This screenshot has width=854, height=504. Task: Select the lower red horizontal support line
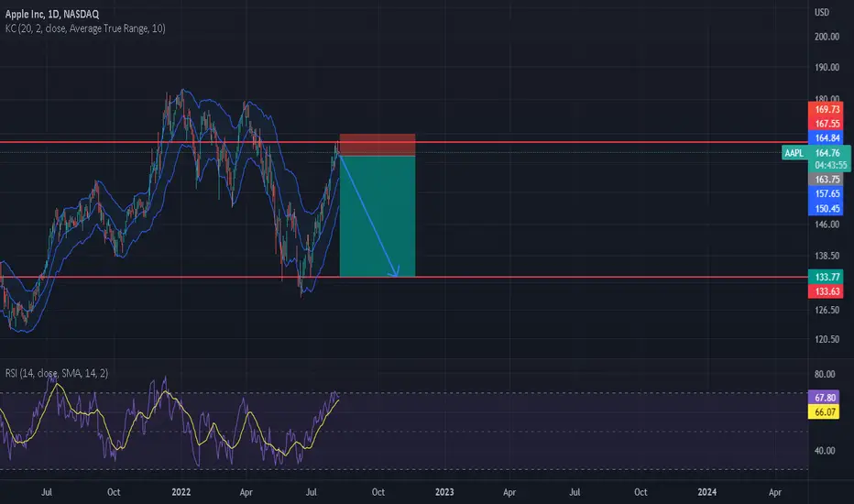click(x=403, y=278)
